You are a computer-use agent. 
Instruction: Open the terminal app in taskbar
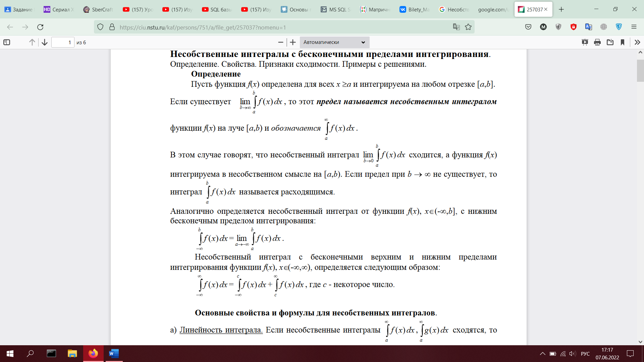point(51,354)
